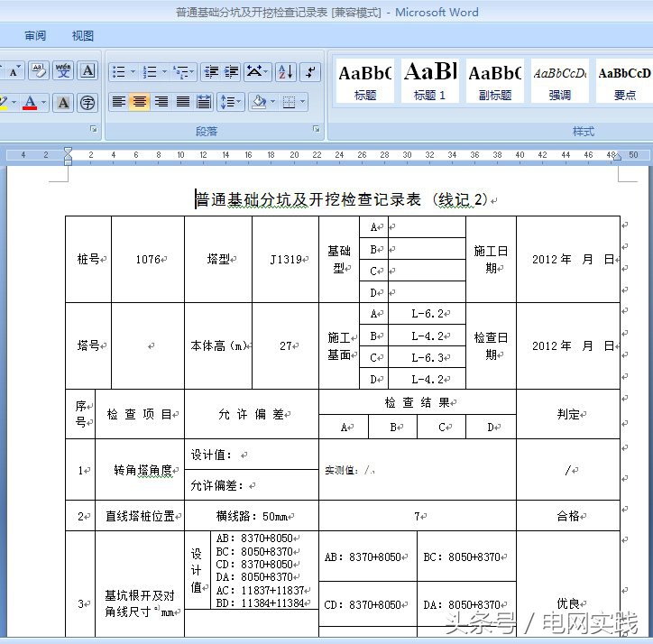This screenshot has height=644, width=653.
Task: Apply table borders button
Action: point(289,102)
